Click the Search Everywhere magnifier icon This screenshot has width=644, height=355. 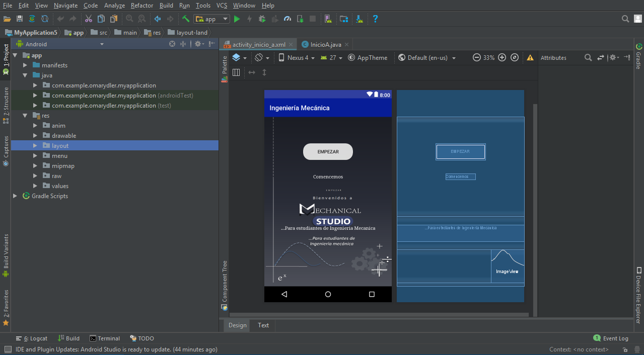coord(625,19)
